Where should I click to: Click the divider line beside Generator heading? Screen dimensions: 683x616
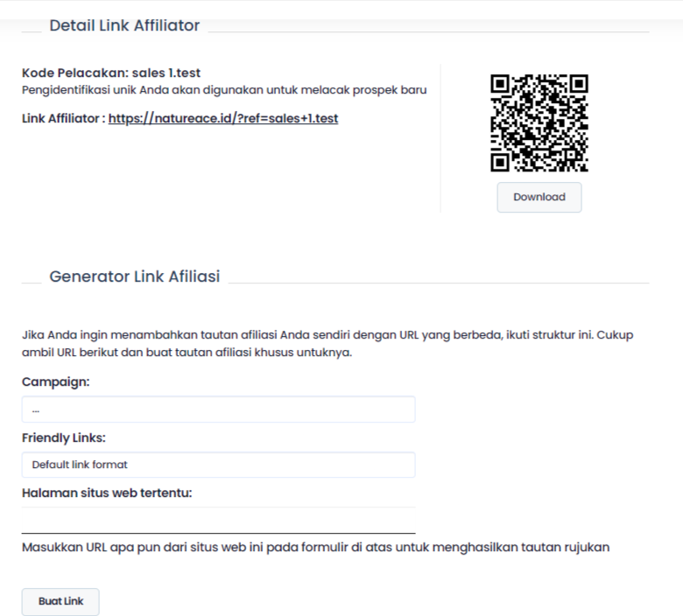(x=438, y=283)
